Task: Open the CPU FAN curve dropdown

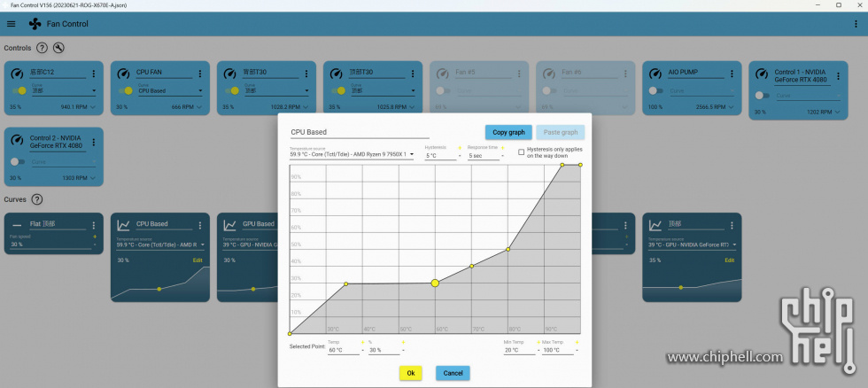Action: 170,90
